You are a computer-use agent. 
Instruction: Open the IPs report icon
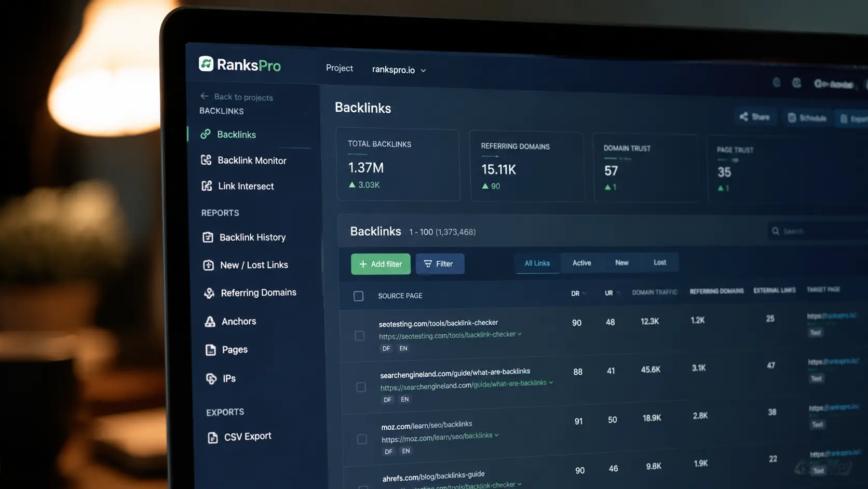tap(211, 378)
